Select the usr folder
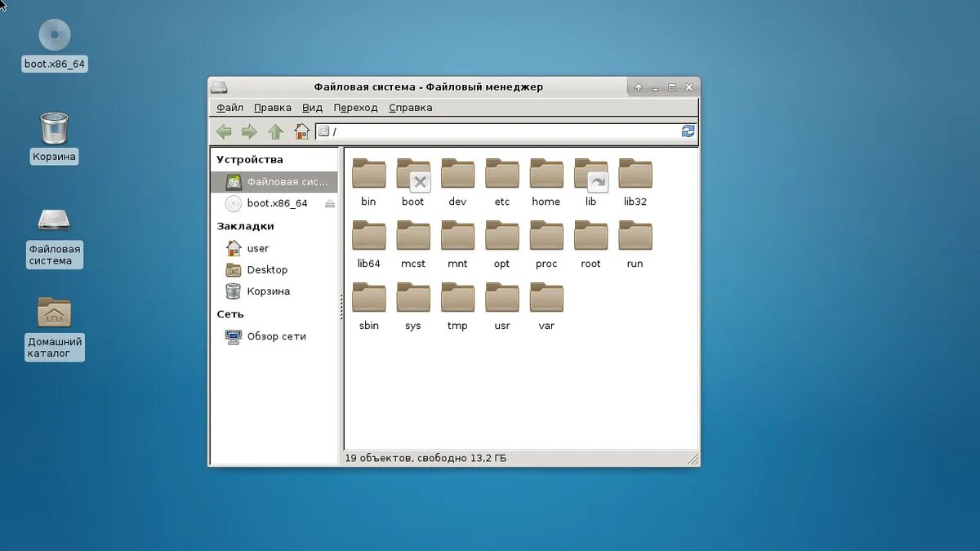 coord(502,307)
